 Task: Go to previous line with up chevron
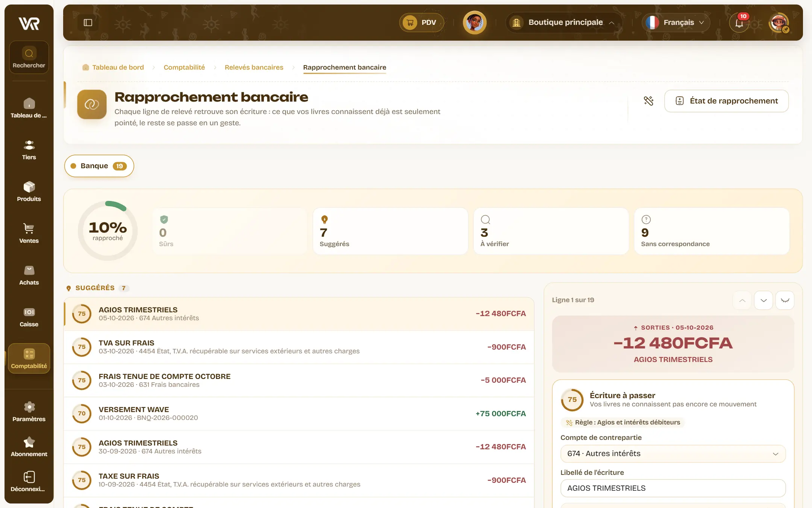742,300
